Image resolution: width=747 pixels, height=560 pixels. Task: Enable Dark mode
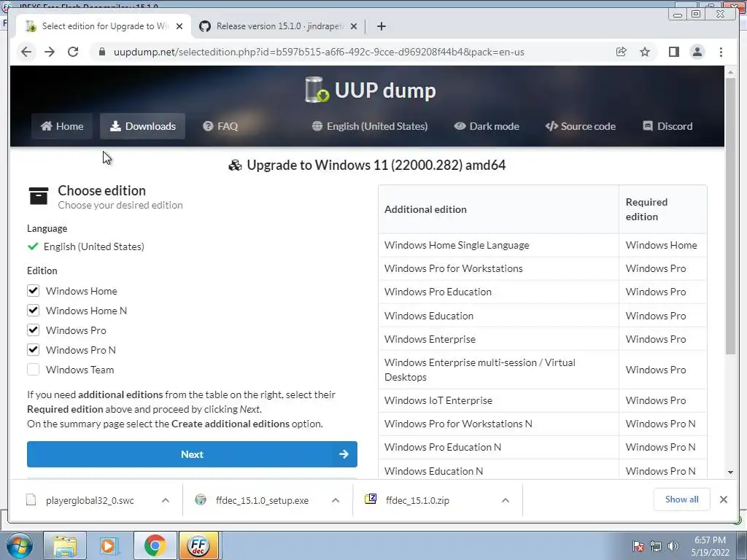click(487, 126)
